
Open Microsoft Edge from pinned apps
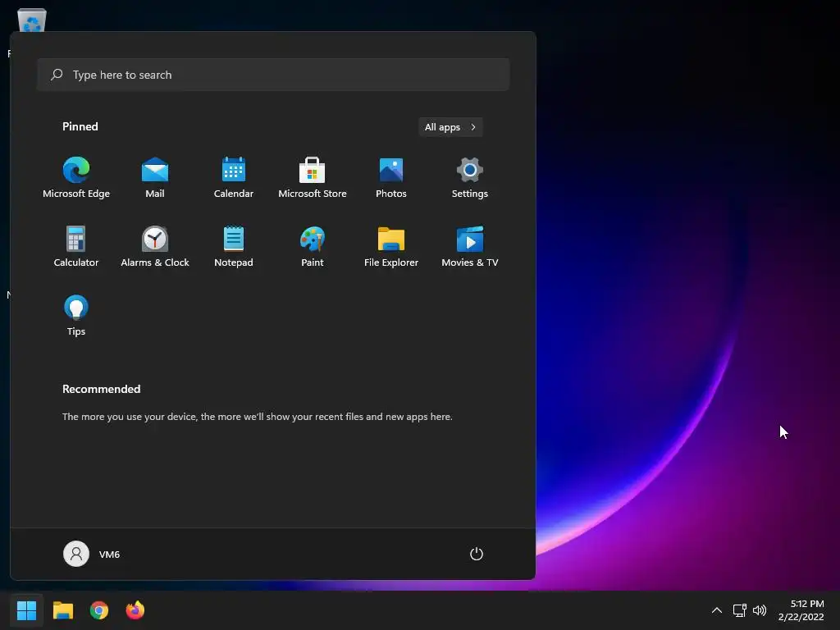[76, 178]
